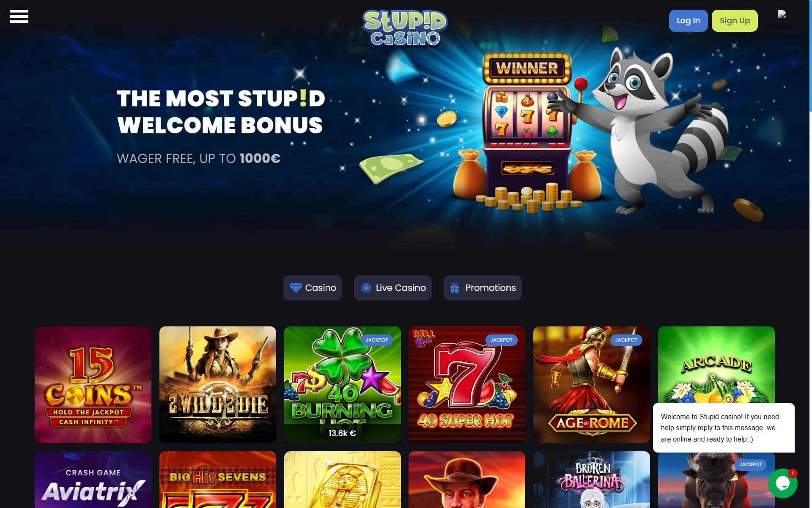Open the Live Casino tab

[392, 288]
